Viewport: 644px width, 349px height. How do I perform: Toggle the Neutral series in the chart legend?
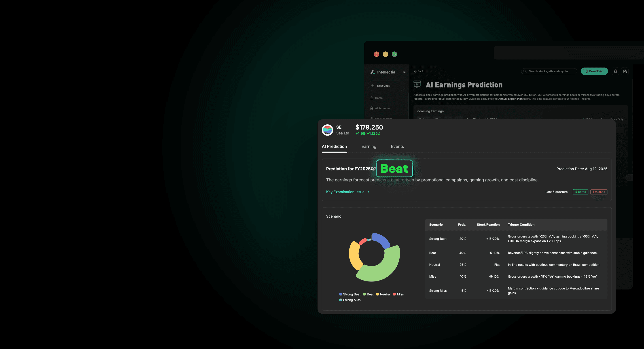point(383,294)
